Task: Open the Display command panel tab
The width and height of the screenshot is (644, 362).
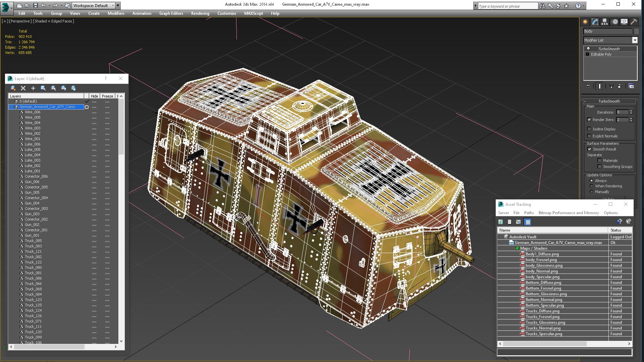Action: 624,22
